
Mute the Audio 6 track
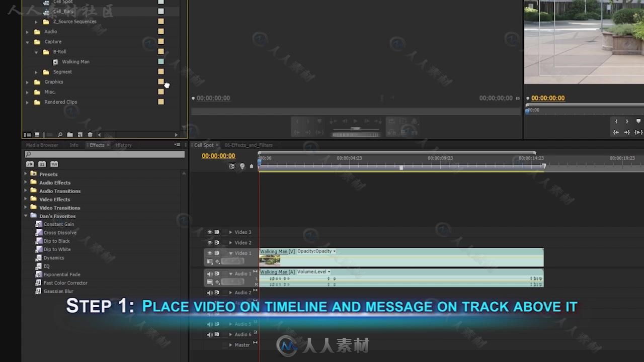[x=210, y=334]
